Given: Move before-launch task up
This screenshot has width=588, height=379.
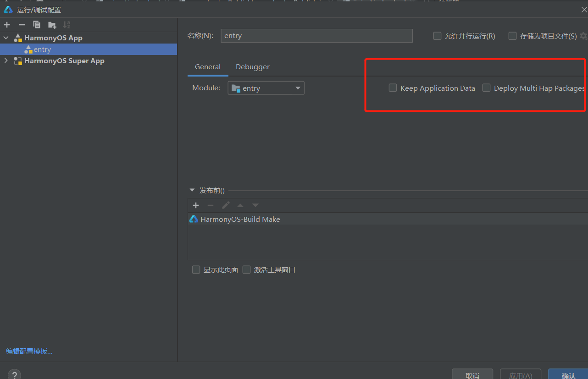Looking at the screenshot, I should (240, 205).
